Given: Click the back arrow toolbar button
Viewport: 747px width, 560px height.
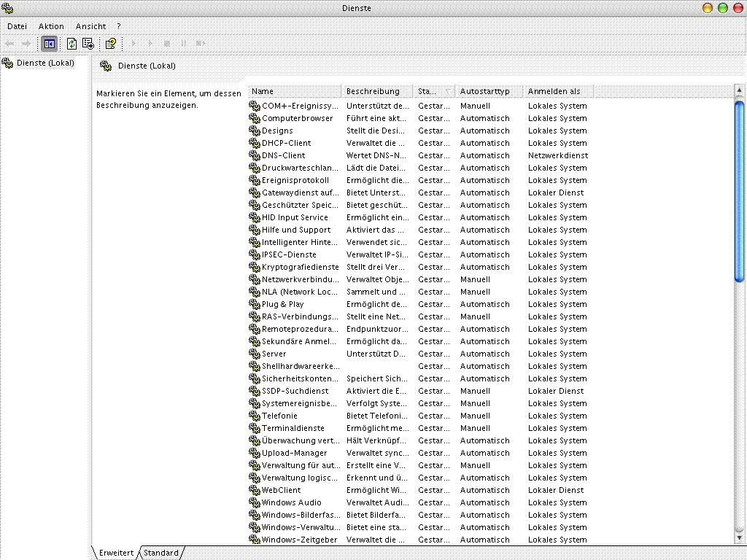Looking at the screenshot, I should coord(9,44).
